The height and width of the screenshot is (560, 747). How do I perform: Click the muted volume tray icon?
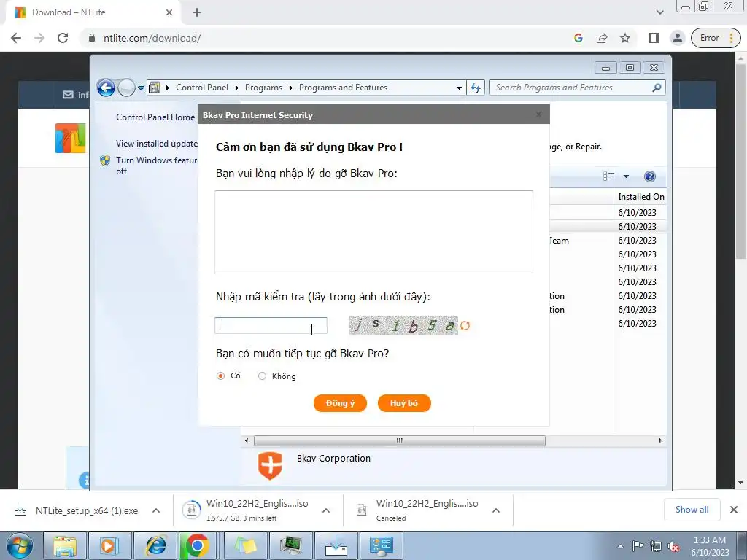[673, 546]
